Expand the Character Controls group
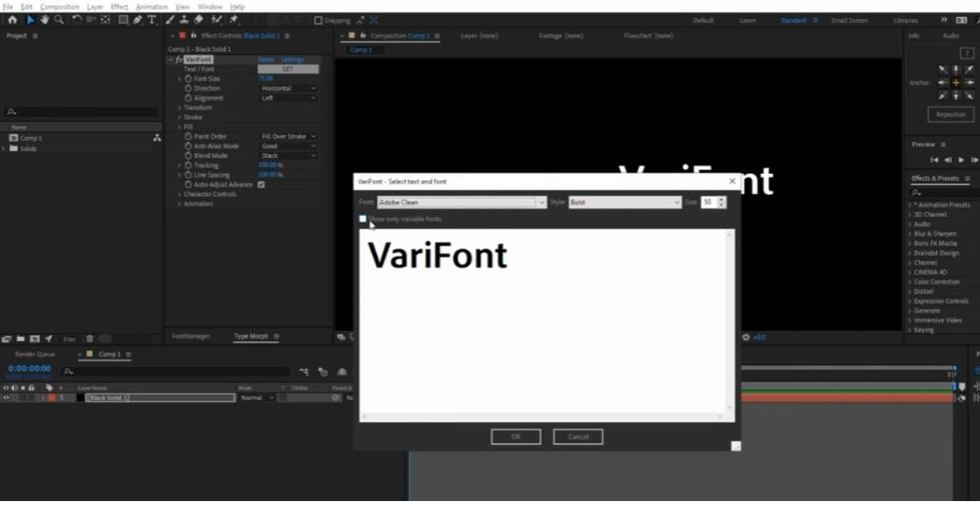This screenshot has width=980, height=521. [180, 195]
